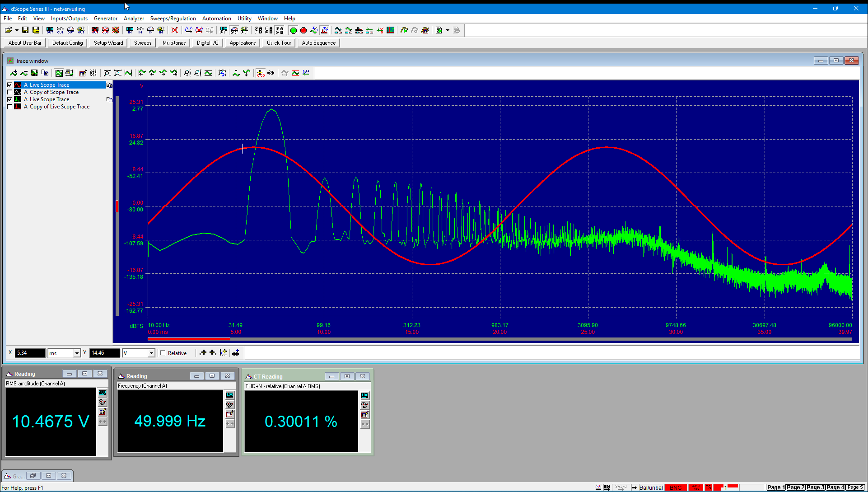Expand the script icon dropdown arrow
Screen dimensions: 868x492
tap(448, 30)
